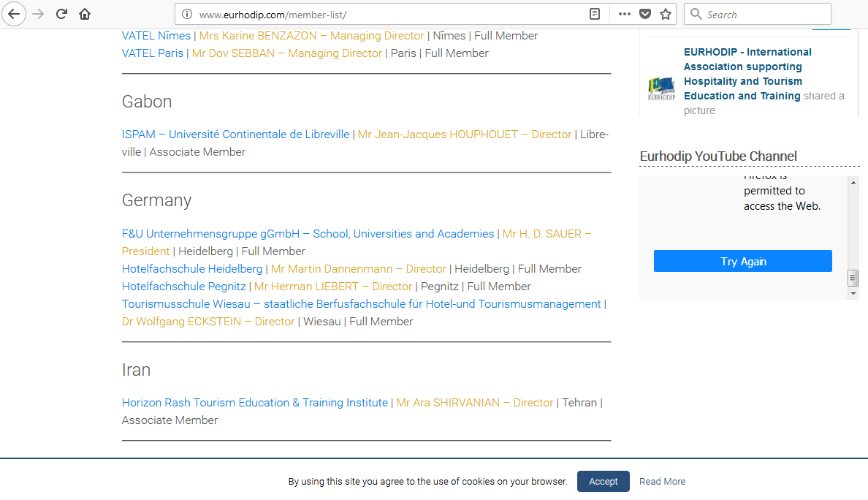This screenshot has height=500, width=868.
Task: Open Horizon Rash Tourism Education link
Action: pyautogui.click(x=255, y=403)
